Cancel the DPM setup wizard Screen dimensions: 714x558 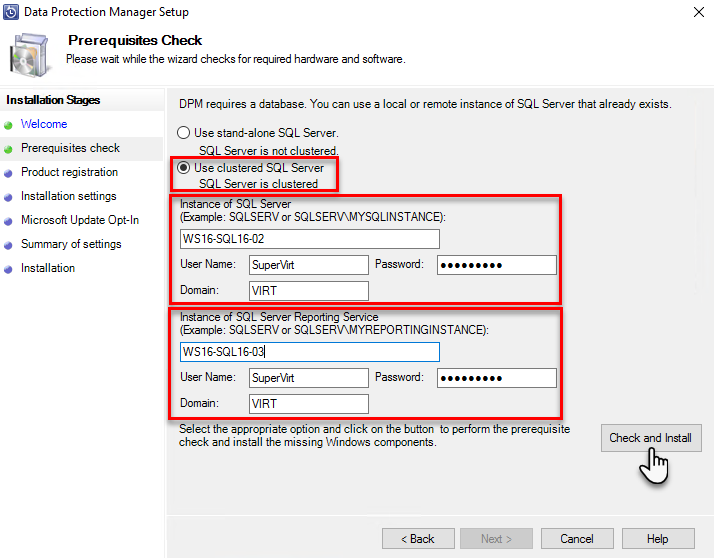point(577,538)
